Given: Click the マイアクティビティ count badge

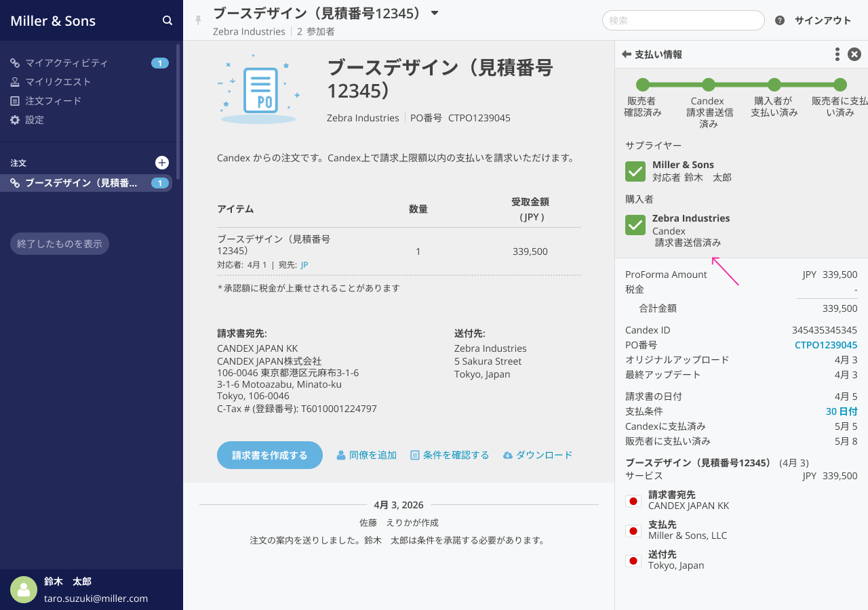Looking at the screenshot, I should (x=160, y=63).
